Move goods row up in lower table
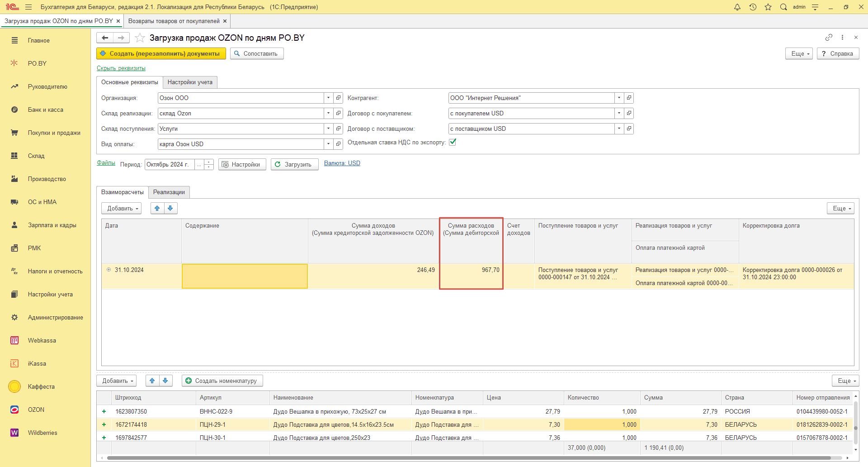 (152, 381)
